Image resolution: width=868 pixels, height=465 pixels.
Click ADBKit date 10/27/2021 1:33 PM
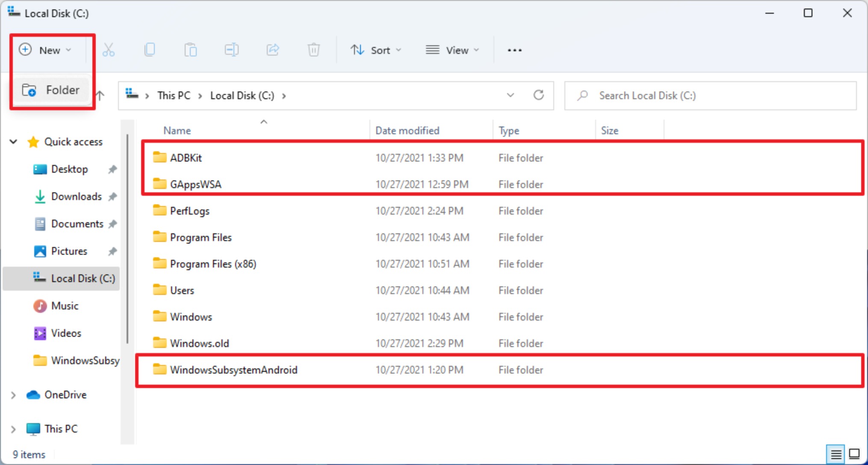[x=419, y=158]
